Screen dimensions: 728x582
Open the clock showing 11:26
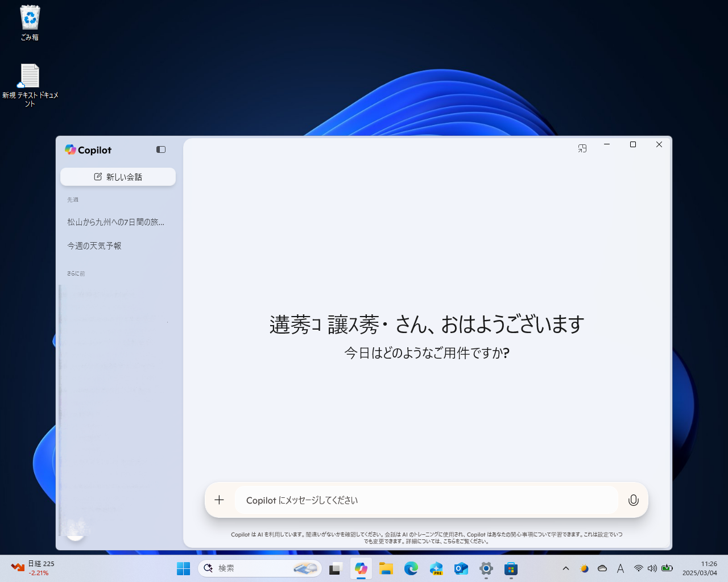pos(700,568)
